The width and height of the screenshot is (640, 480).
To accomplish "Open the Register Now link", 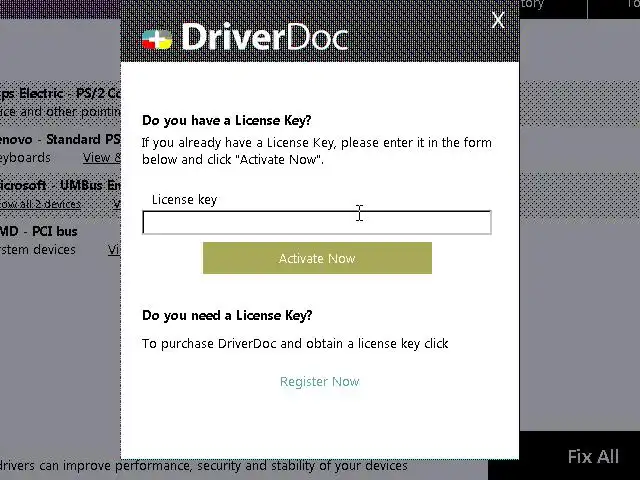I will coord(320,381).
